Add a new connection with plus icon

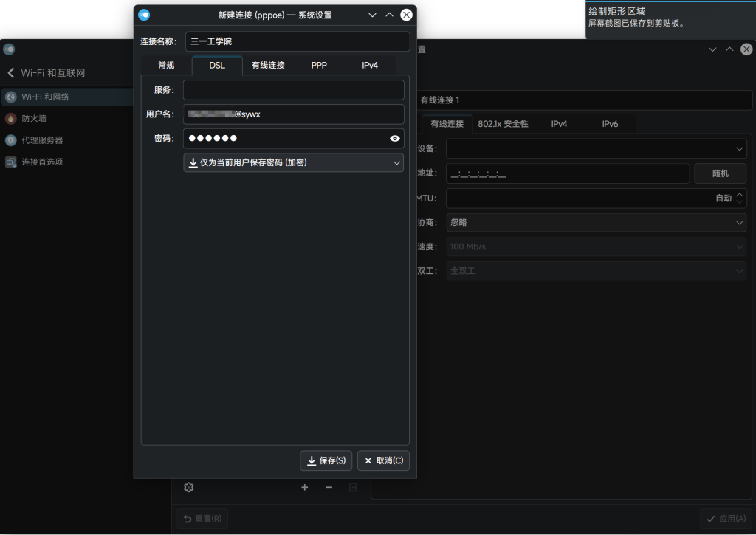click(304, 487)
